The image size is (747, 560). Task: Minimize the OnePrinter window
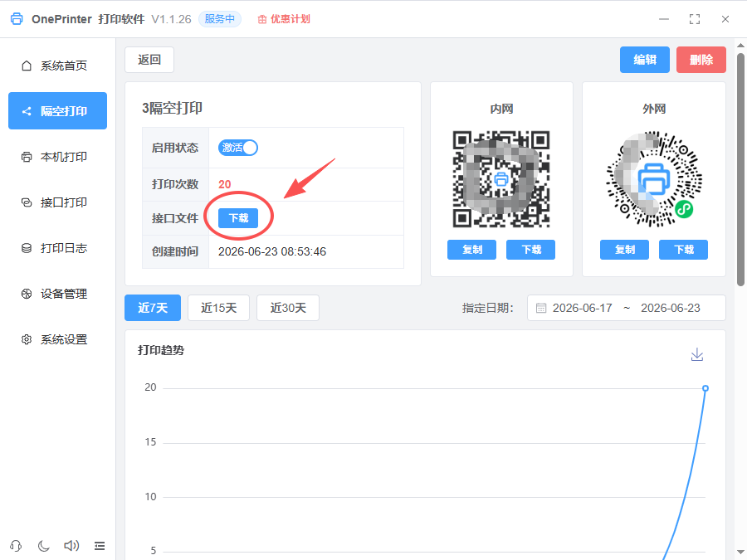point(664,19)
